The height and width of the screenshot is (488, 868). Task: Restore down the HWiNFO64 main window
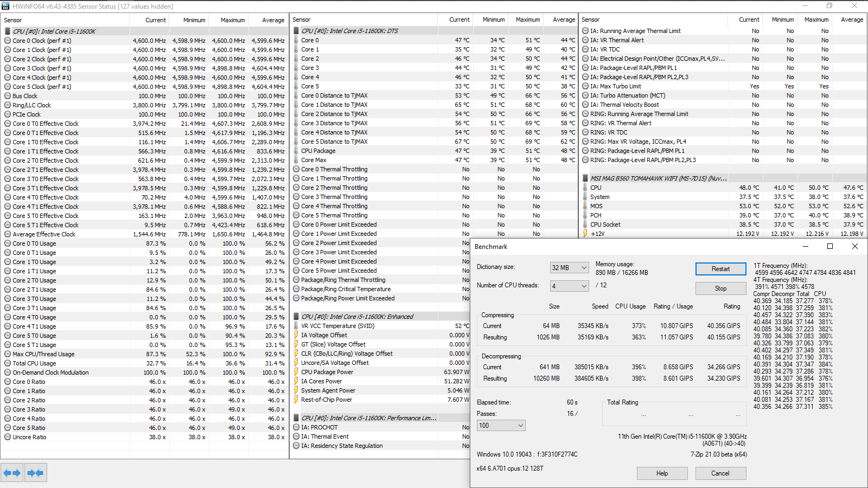(x=829, y=6)
